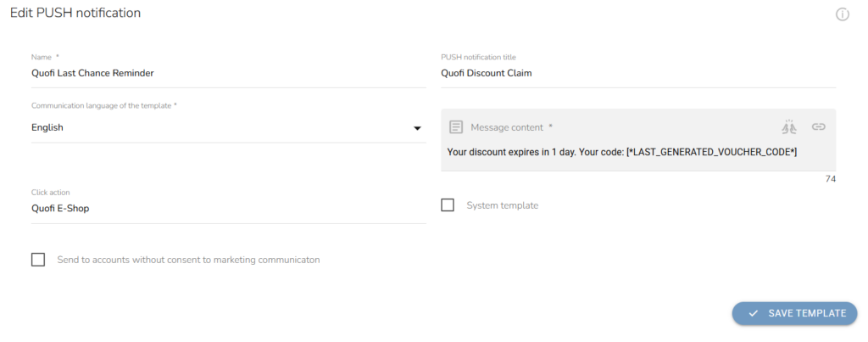This screenshot has width=868, height=342.
Task: Click the System template label text
Action: click(502, 205)
